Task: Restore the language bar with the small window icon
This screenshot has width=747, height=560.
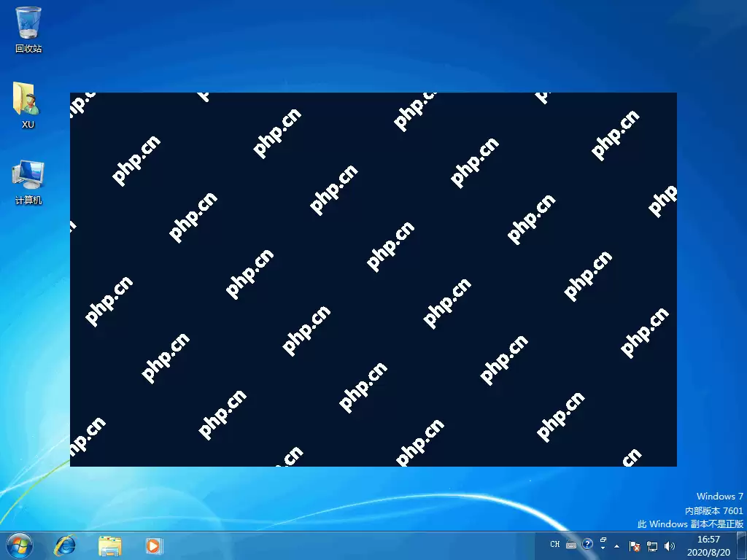Action: [x=603, y=540]
